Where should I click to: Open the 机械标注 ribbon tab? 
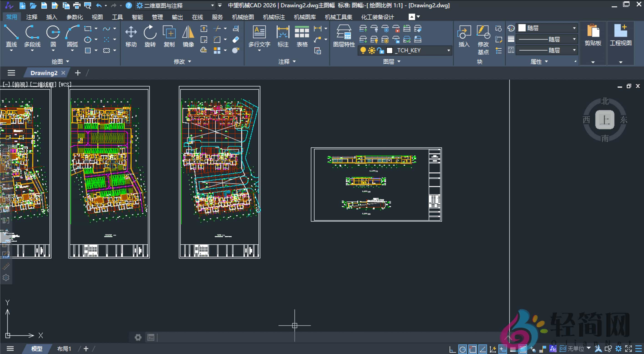(274, 17)
